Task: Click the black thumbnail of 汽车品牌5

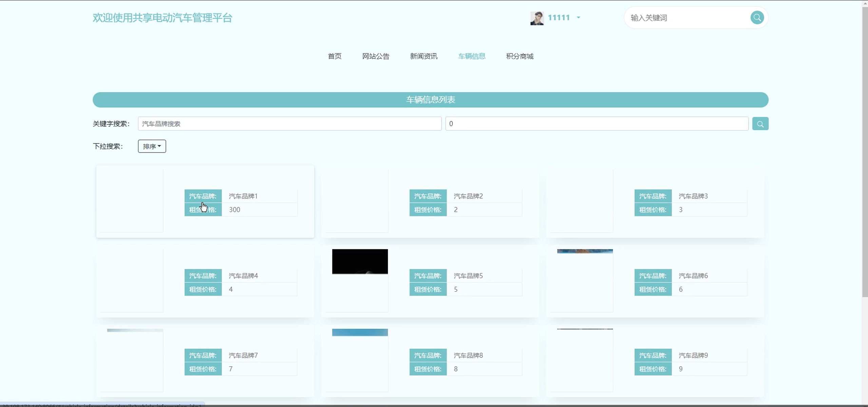Action: click(360, 262)
